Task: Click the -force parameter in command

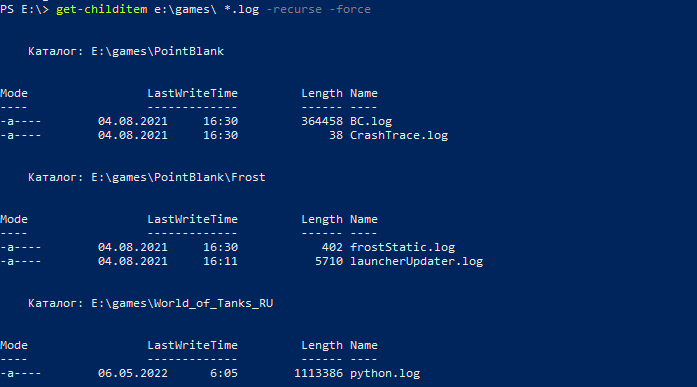Action: tap(350, 9)
